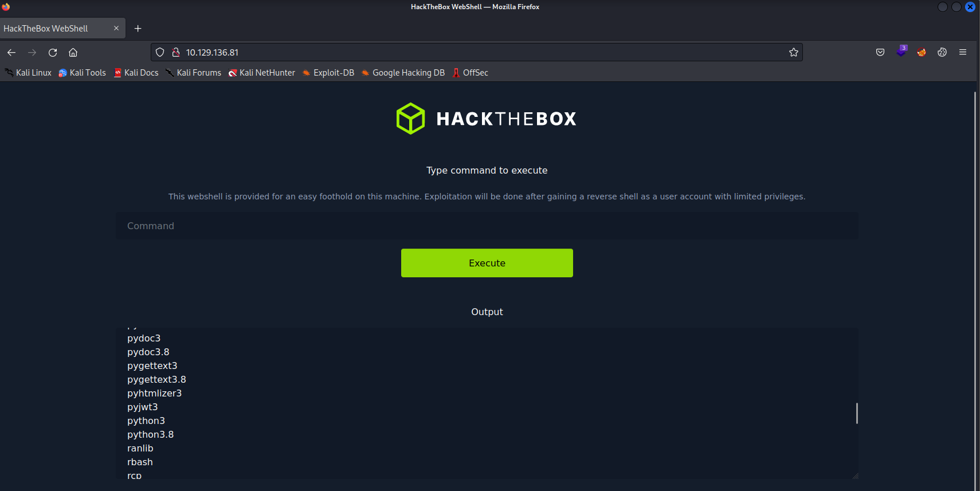Select the ranlib output line
Viewport: 980px width, 491px height.
point(140,448)
